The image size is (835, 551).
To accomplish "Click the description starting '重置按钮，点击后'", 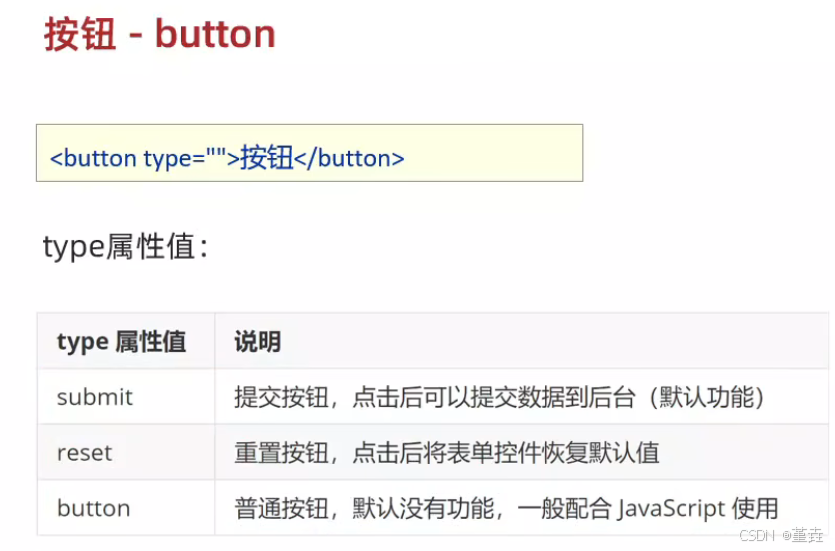I will (x=447, y=453).
